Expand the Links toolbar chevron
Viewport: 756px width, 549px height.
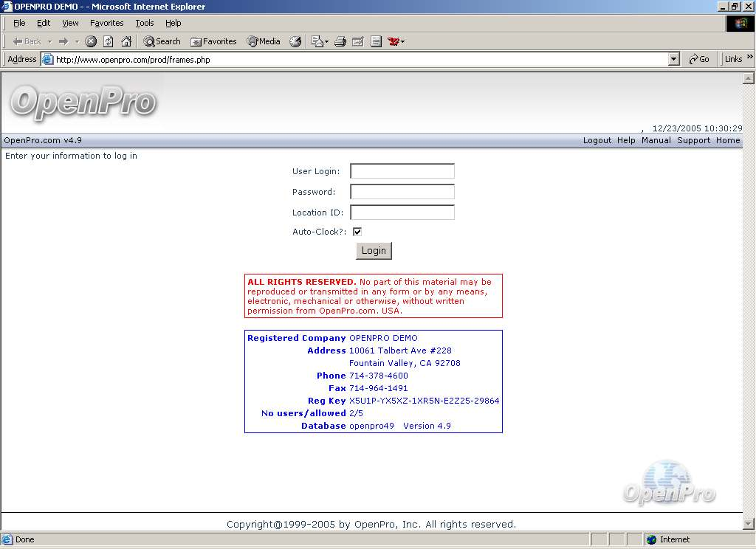[749, 58]
